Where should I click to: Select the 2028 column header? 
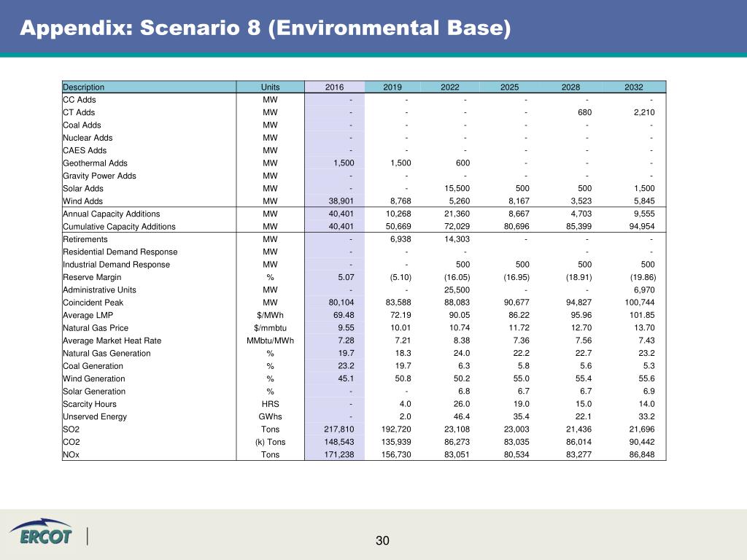pyautogui.click(x=570, y=87)
